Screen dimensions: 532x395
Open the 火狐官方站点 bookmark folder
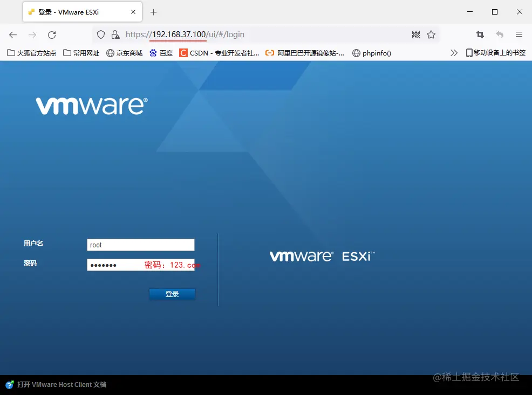pyautogui.click(x=31, y=53)
